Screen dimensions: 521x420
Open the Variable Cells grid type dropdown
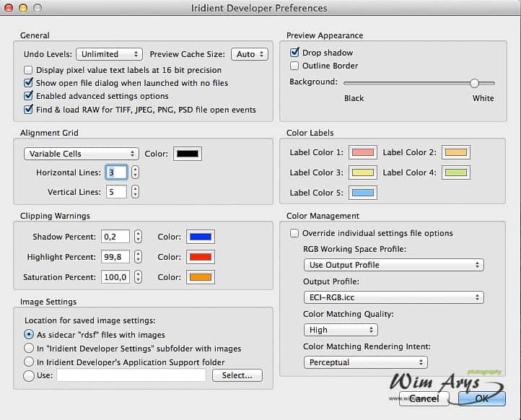[x=82, y=154]
